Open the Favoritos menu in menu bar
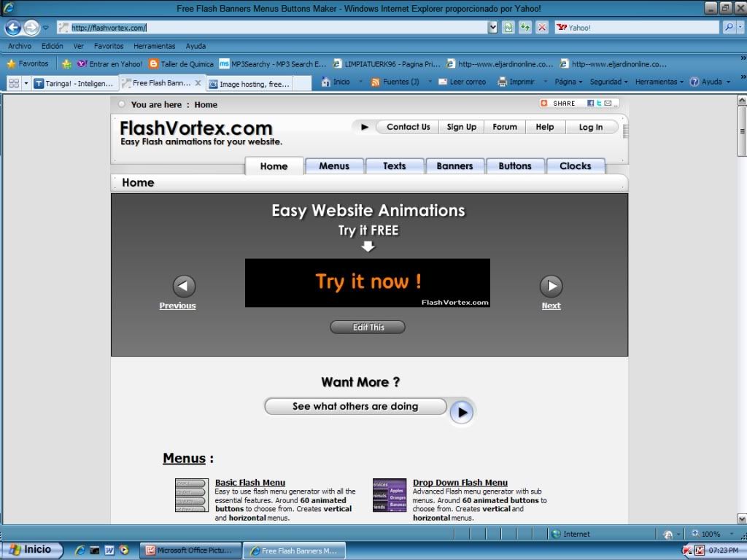 (x=109, y=46)
